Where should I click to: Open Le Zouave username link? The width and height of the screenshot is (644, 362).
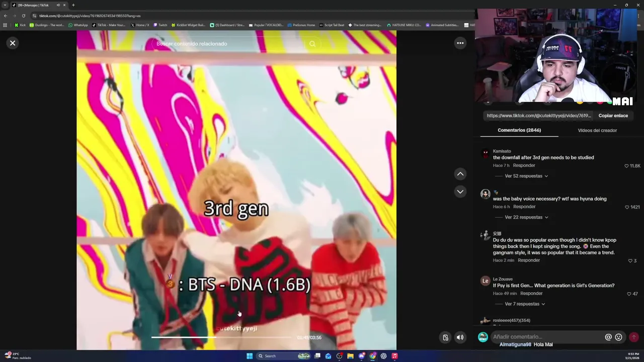[503, 279]
